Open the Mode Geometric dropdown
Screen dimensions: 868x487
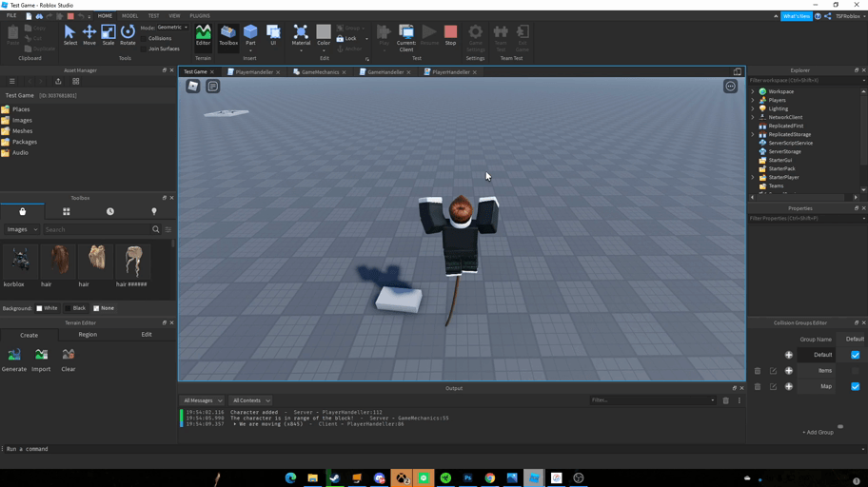(x=172, y=28)
